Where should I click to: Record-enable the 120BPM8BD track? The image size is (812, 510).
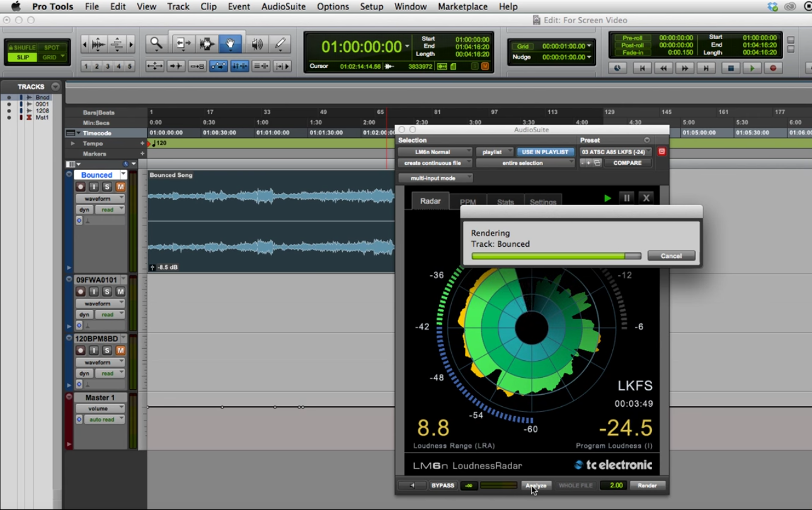81,350
